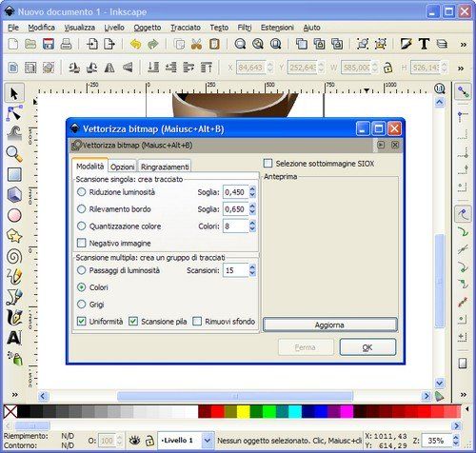Viewport: 476px width, 453px height.
Task: Enable Selezione sottoimmagine SIOX checkbox
Action: tap(268, 164)
